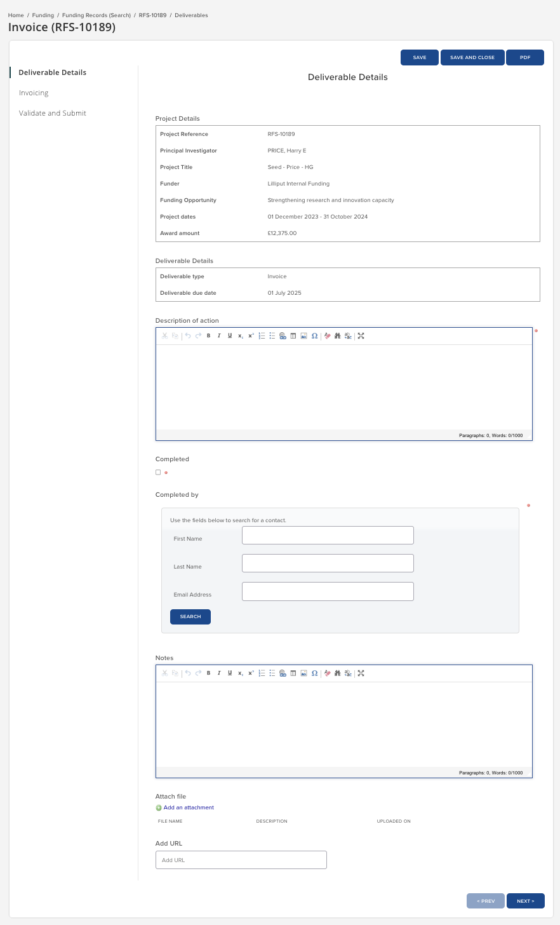Open Deliverable Details section in sidebar

(x=53, y=72)
